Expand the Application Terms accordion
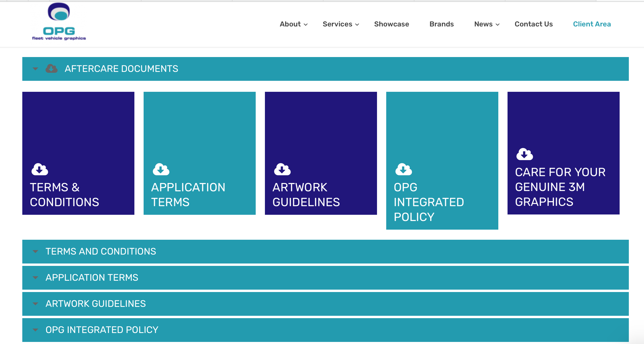Screen dimensions: 644x344 326,278
